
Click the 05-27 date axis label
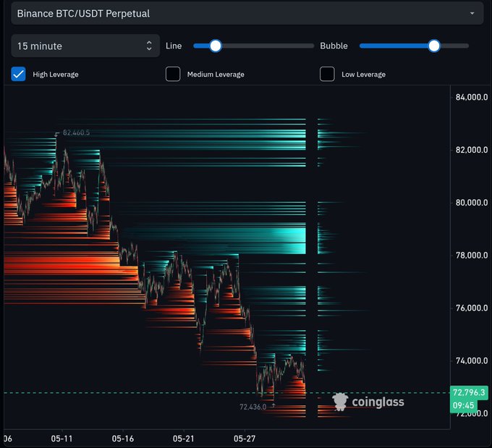tap(245, 439)
